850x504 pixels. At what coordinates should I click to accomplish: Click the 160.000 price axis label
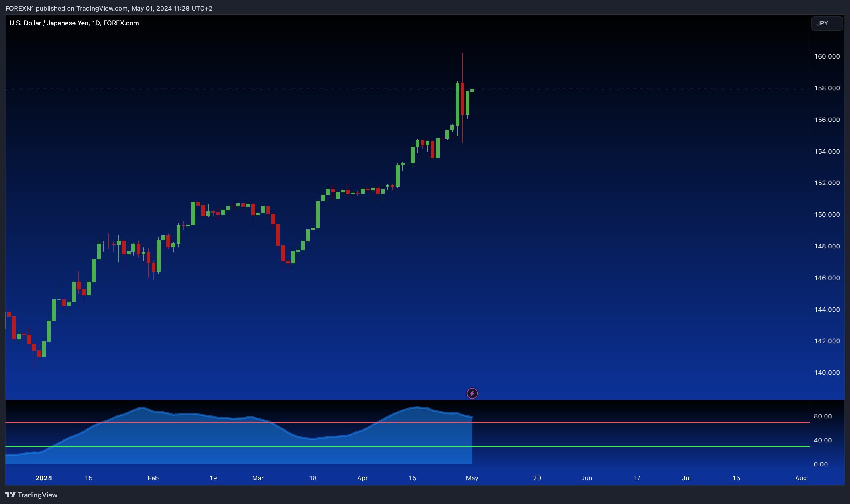pos(827,56)
